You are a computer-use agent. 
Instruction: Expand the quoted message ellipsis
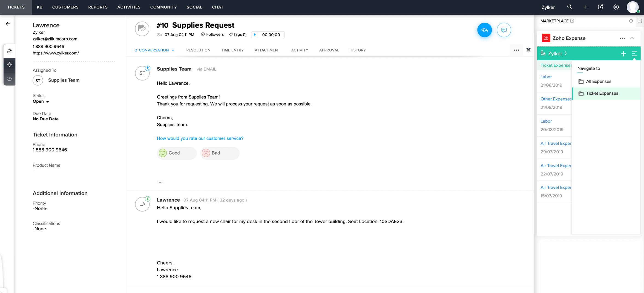tap(160, 182)
